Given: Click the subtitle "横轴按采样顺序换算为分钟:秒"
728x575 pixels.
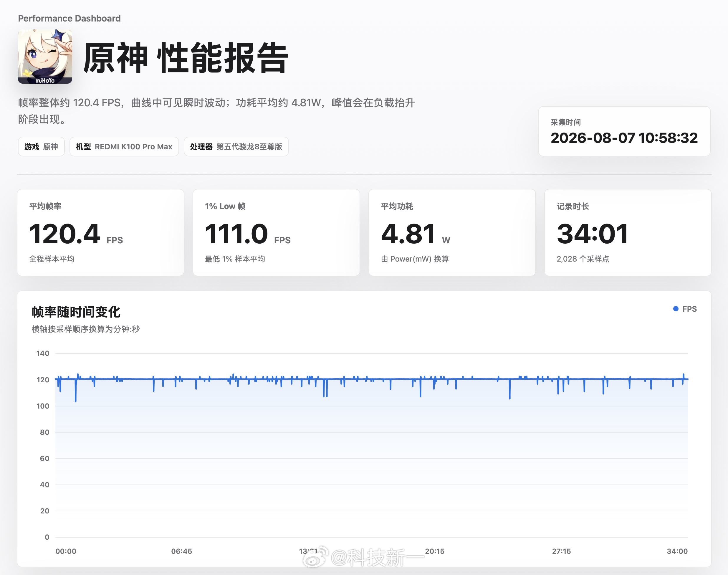Looking at the screenshot, I should [x=85, y=329].
